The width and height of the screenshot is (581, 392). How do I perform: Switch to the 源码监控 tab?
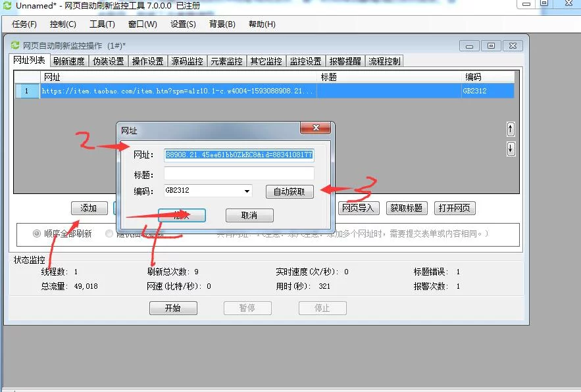[x=187, y=61]
